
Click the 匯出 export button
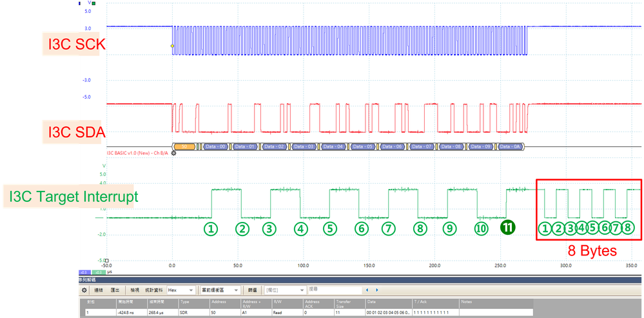(x=115, y=290)
